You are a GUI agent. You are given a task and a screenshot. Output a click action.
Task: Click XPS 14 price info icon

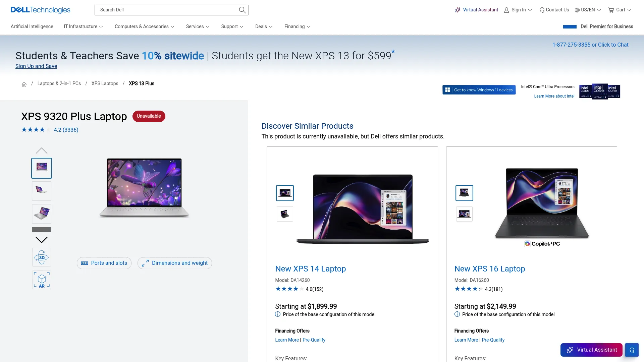[x=278, y=314]
